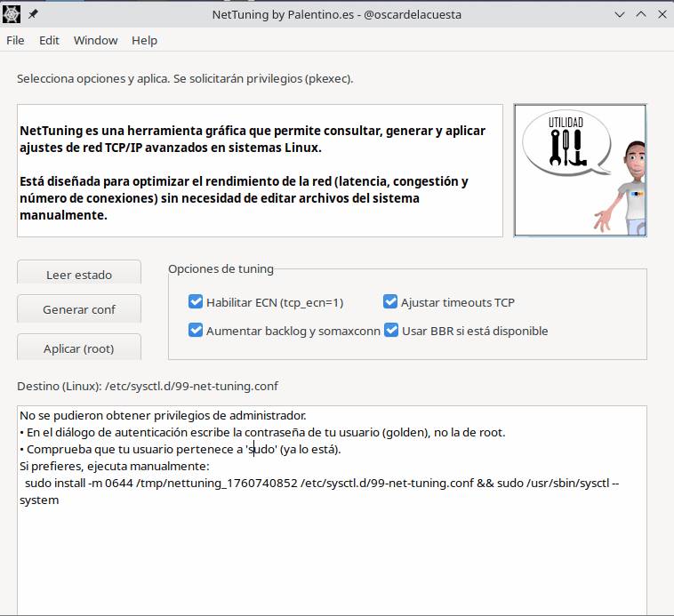Expand the Window menu
The height and width of the screenshot is (616, 674).
point(95,40)
